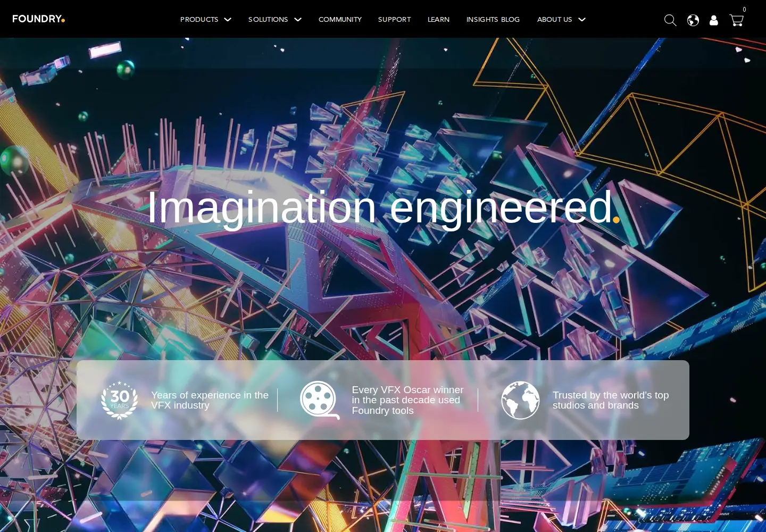The width and height of the screenshot is (766, 532).
Task: Click the world globe icon in banner
Action: (520, 400)
